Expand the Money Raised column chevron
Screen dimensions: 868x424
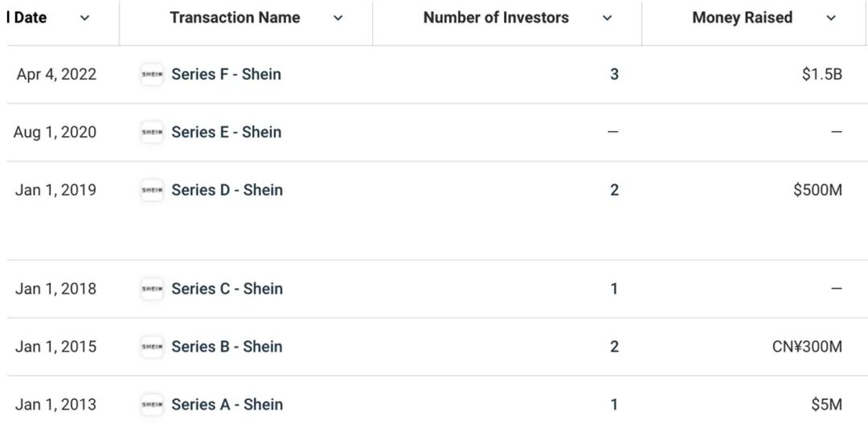click(831, 19)
